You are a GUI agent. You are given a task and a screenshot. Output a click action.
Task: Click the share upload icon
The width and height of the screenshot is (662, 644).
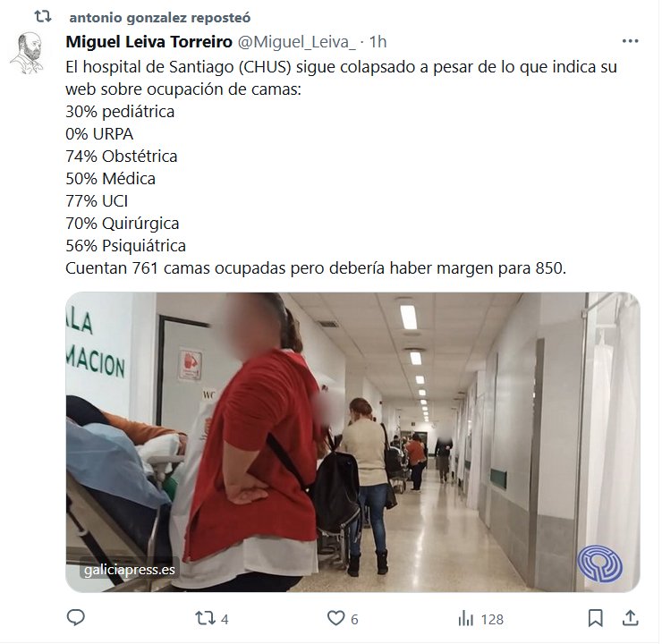click(x=630, y=619)
